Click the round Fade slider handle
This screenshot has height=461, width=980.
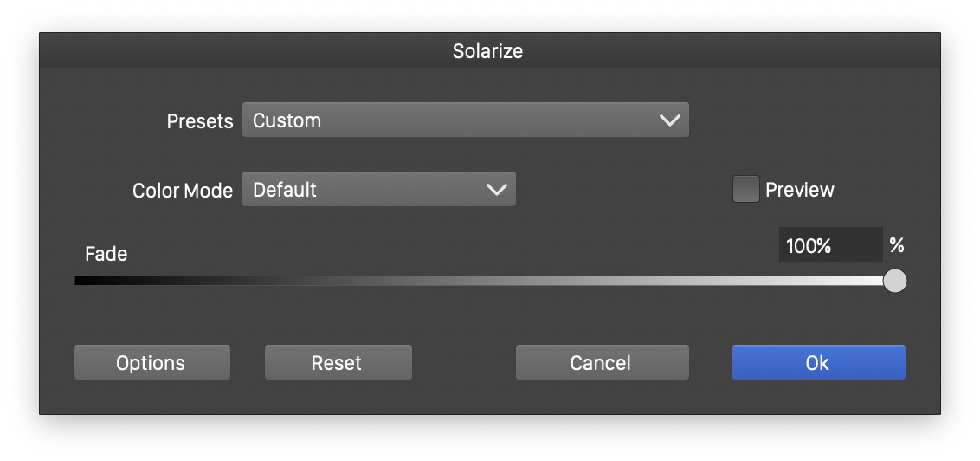(x=895, y=281)
